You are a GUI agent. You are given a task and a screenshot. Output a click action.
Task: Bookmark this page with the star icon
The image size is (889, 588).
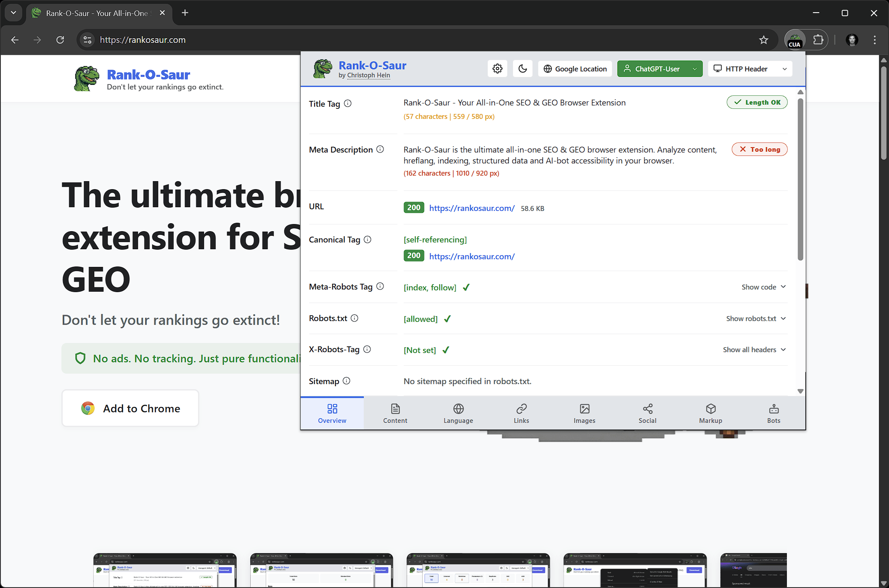[x=764, y=40]
